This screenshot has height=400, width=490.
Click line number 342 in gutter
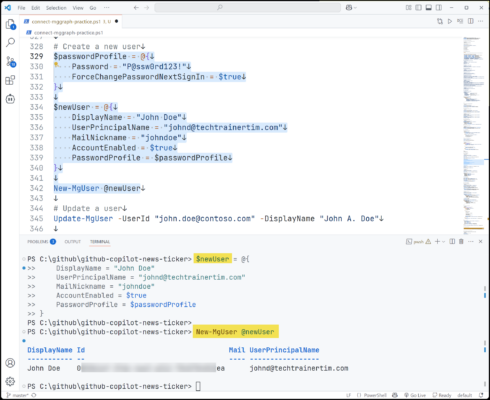tap(36, 188)
